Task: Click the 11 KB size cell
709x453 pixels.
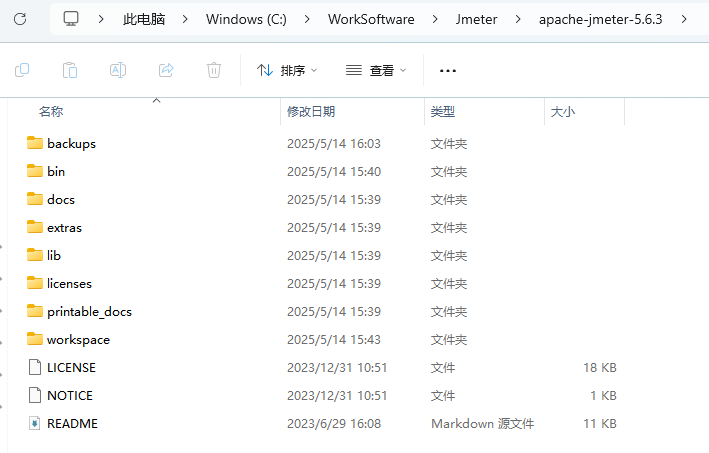Action: tap(600, 424)
